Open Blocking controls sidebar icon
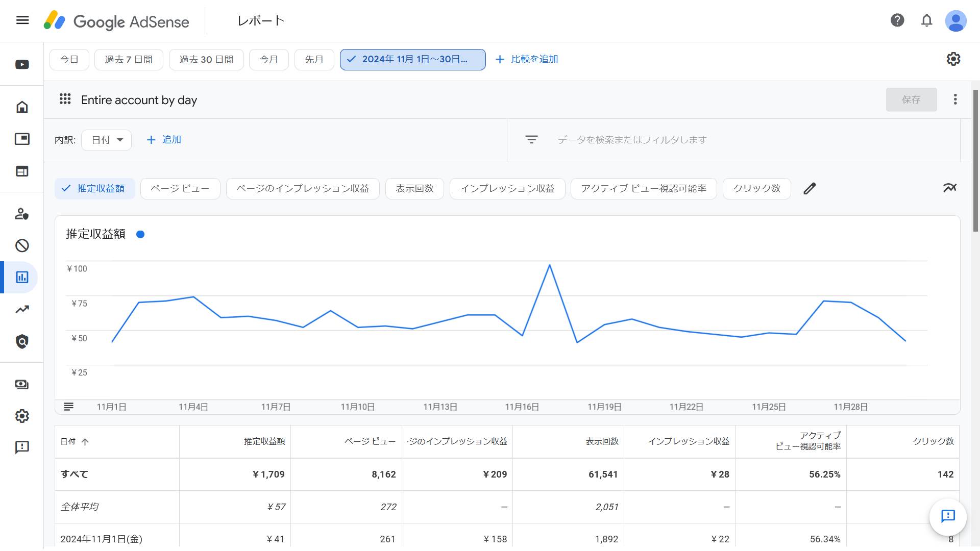The height and width of the screenshot is (551, 980). 22,245
